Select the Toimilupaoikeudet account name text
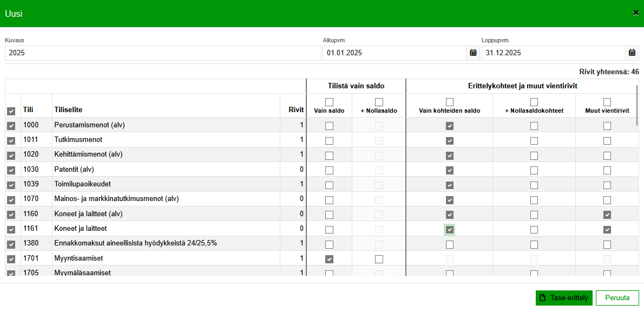 pos(82,184)
